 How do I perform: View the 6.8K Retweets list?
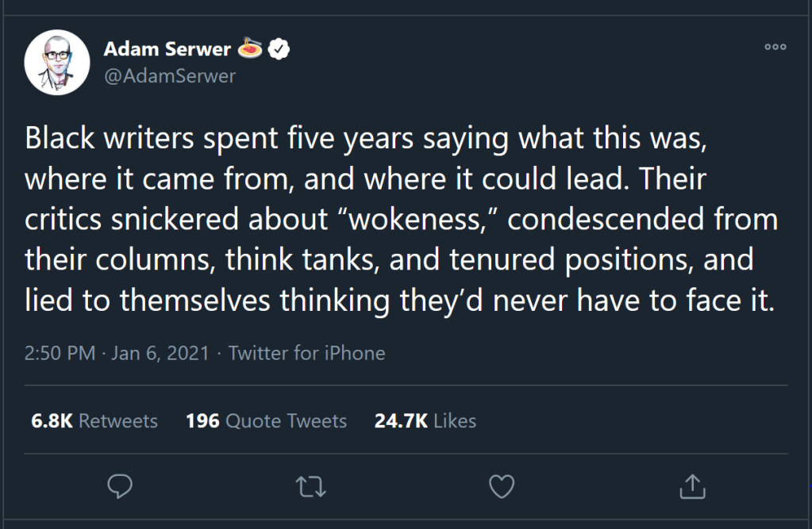click(94, 420)
